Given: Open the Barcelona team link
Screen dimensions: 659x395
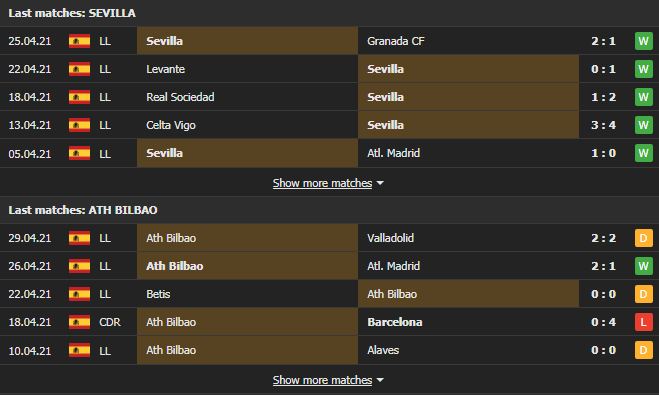Looking at the screenshot, I should pos(395,322).
